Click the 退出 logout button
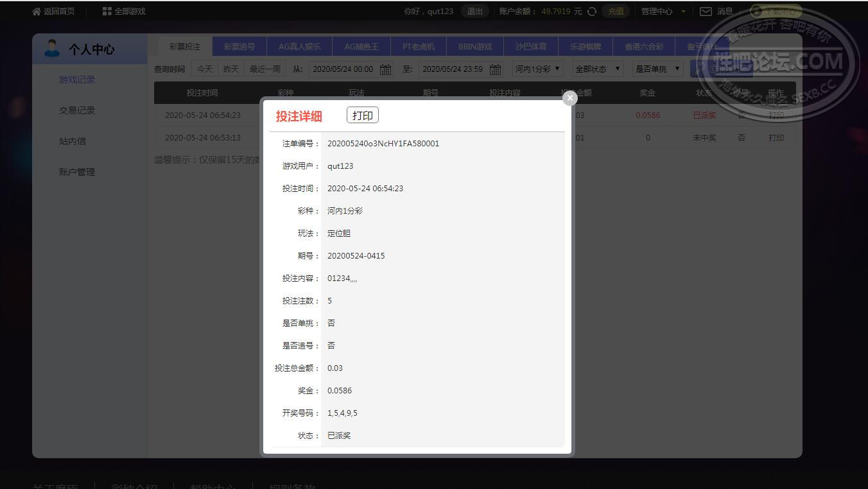 point(474,12)
